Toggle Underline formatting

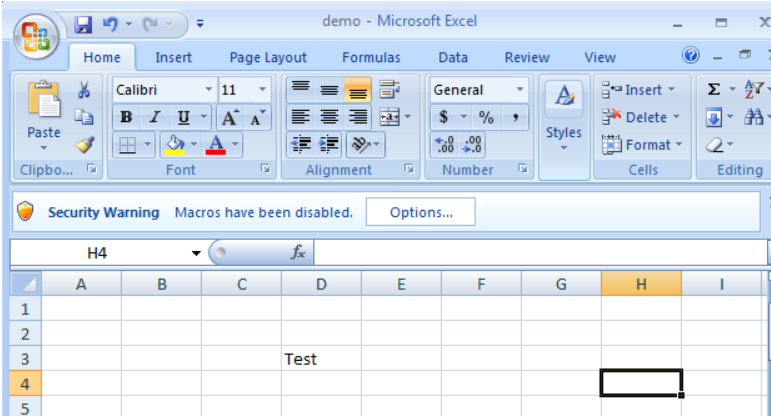183,117
